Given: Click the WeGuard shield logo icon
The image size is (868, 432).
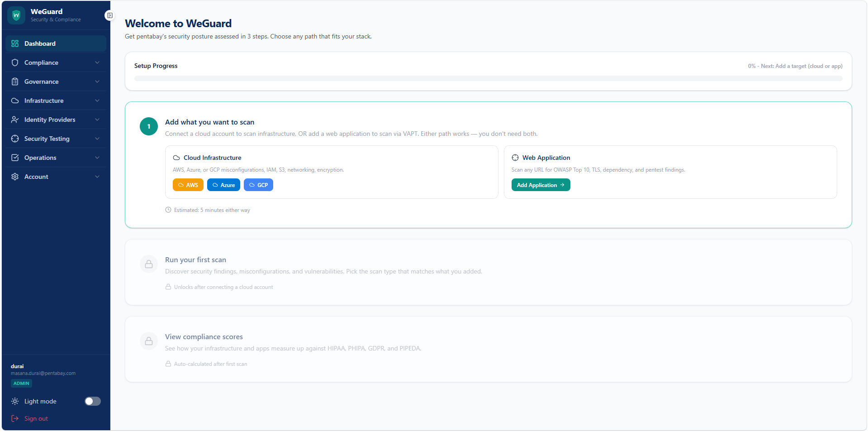Looking at the screenshot, I should pyautogui.click(x=16, y=15).
